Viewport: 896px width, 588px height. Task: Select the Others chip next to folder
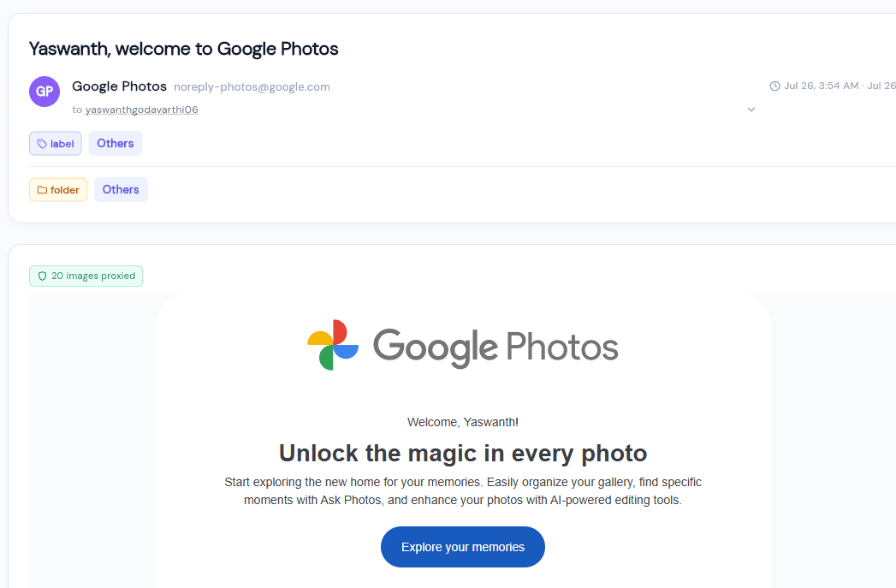[121, 190]
